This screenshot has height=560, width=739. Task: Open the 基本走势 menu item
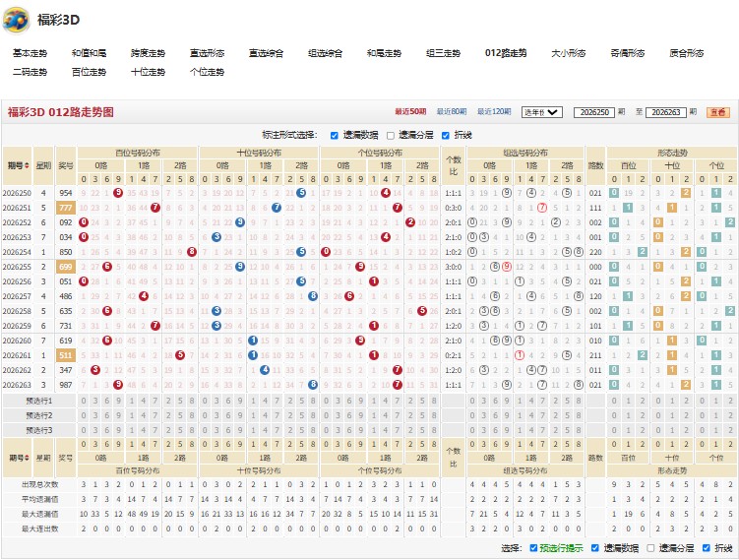click(x=30, y=53)
